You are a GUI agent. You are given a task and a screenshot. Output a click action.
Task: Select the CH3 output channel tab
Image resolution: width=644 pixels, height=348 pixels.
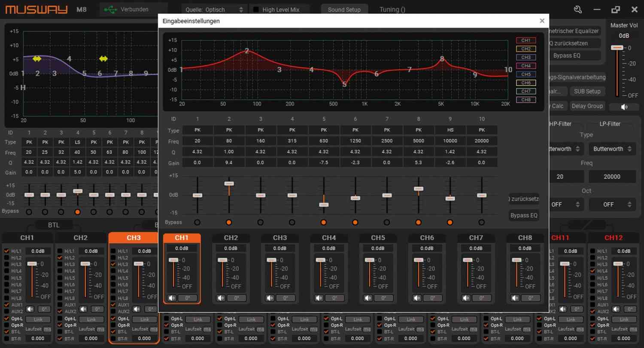[x=134, y=238]
